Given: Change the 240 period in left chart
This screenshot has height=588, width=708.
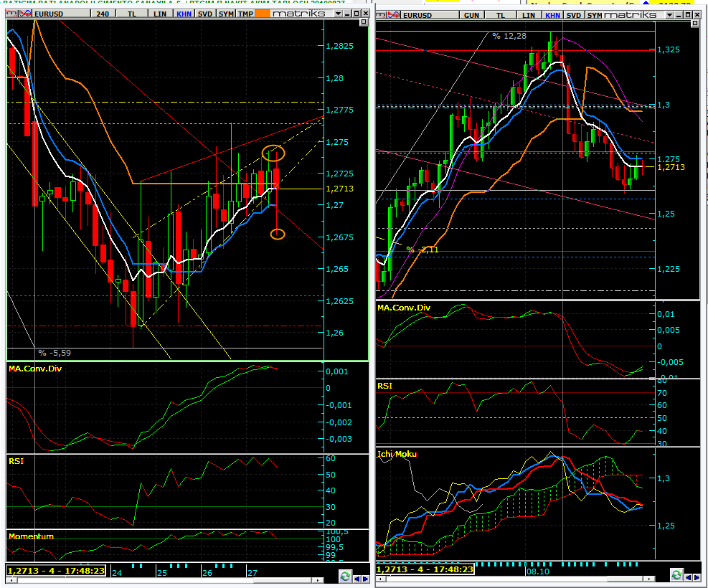Looking at the screenshot, I should coord(103,14).
